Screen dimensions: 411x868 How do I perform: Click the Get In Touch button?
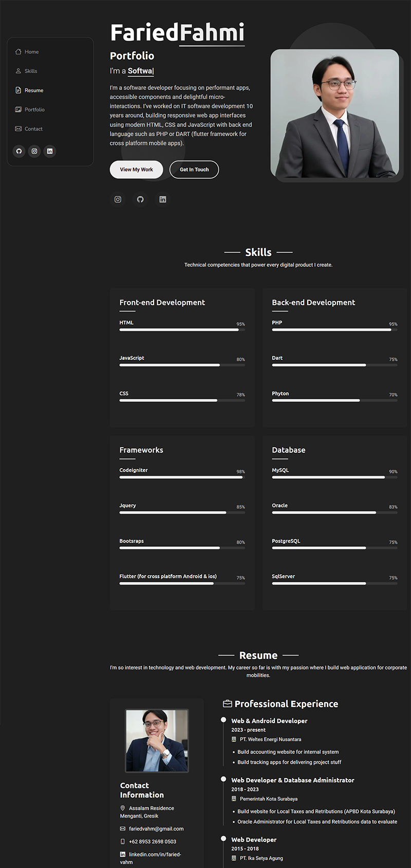pos(194,170)
